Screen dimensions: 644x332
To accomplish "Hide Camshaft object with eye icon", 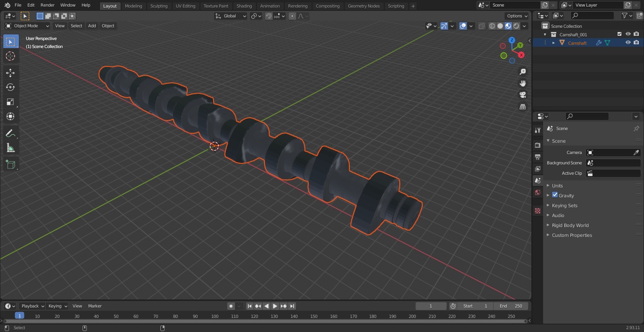I will pos(628,43).
